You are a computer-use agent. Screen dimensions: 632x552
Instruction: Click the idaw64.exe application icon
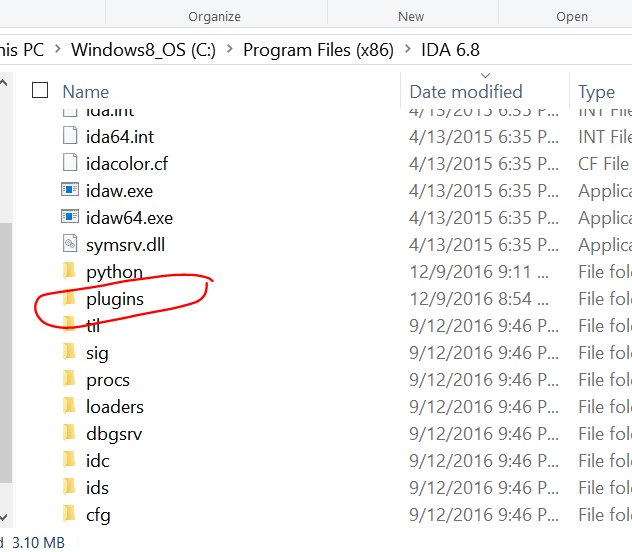(x=69, y=217)
